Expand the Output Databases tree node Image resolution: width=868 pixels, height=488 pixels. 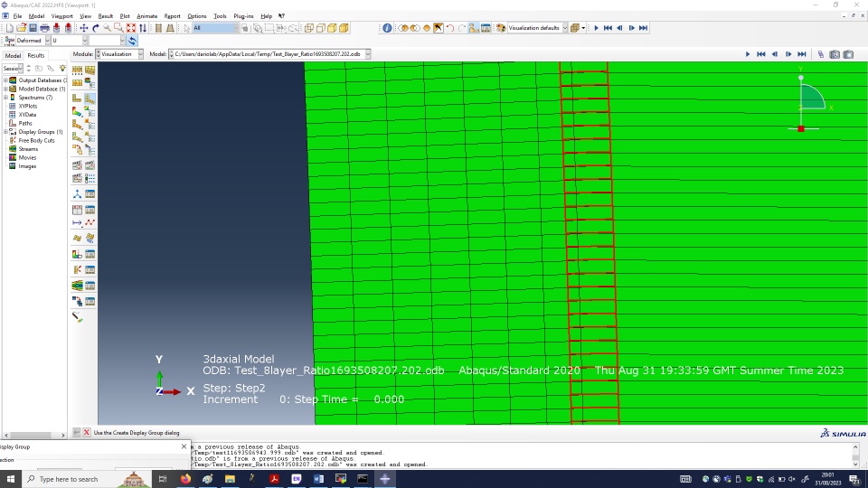click(5, 80)
